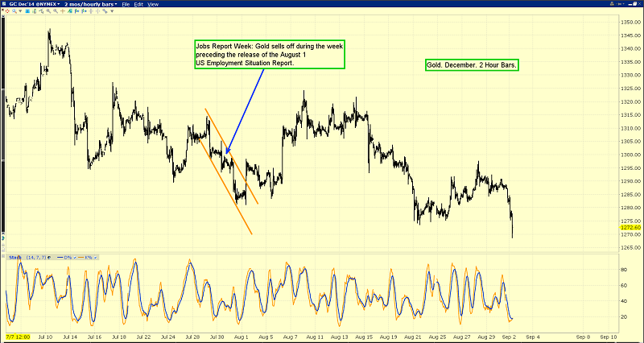Click the gray narrow-bar-spacing icon
Image resolution: width=644 pixels, height=343 pixels.
tap(97, 11)
